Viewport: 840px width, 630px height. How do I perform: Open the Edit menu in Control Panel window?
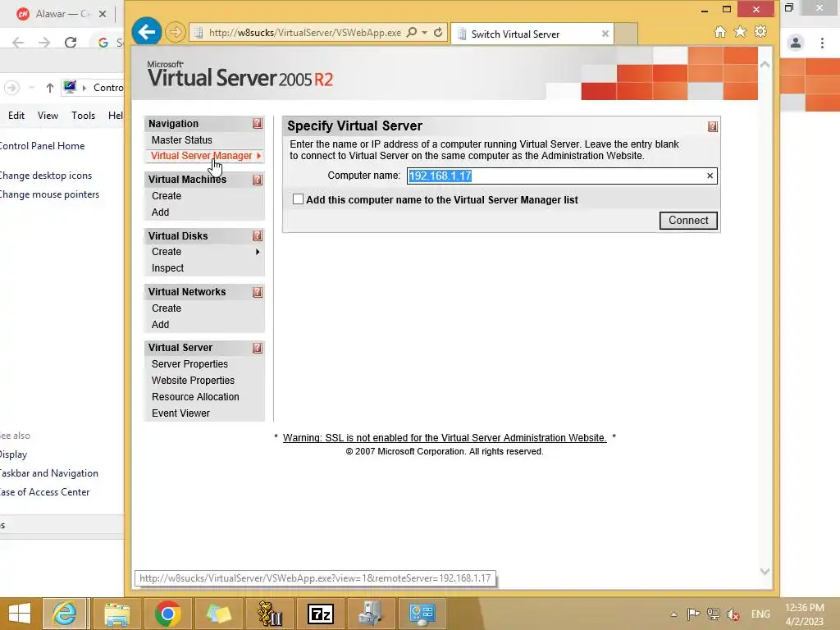16,116
